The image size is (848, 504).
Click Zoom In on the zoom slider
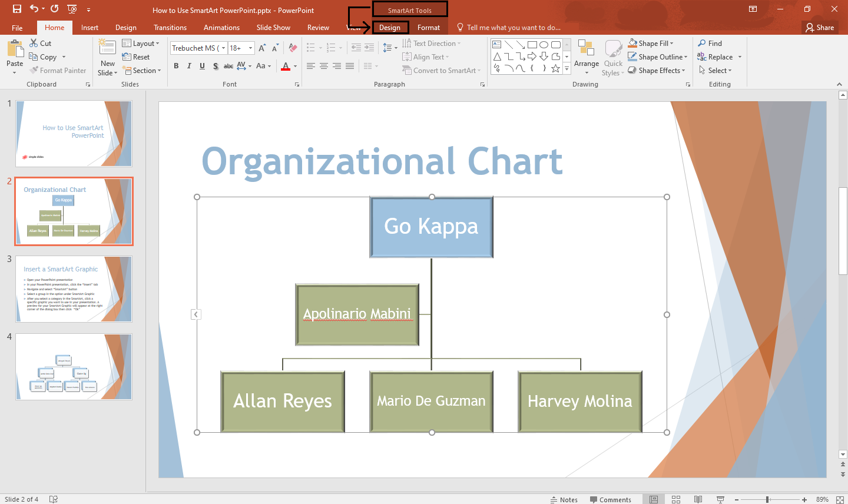click(x=804, y=499)
